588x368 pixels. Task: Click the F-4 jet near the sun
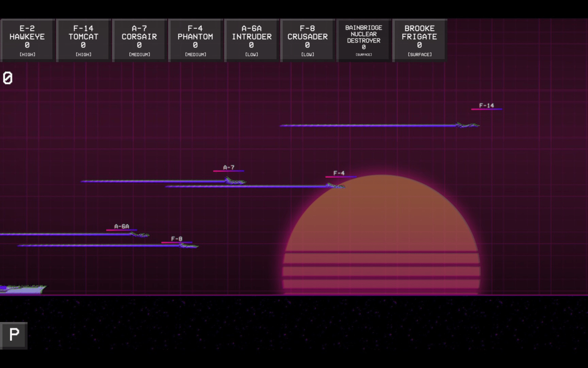pos(336,186)
